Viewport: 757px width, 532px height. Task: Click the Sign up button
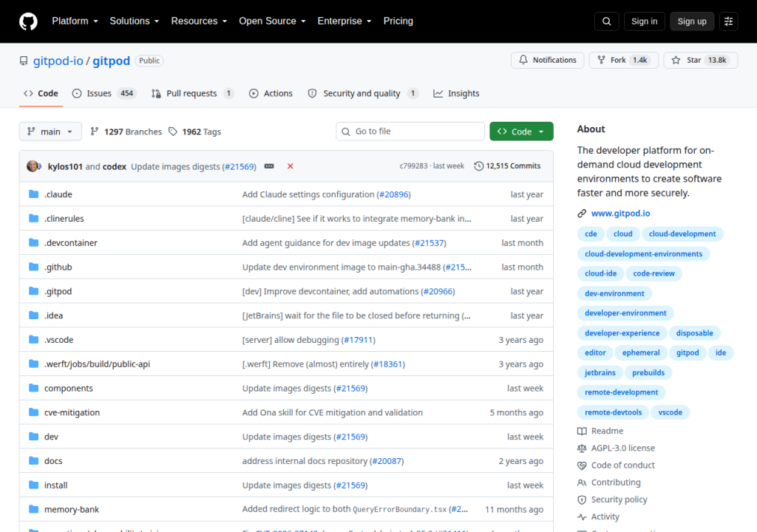point(692,21)
